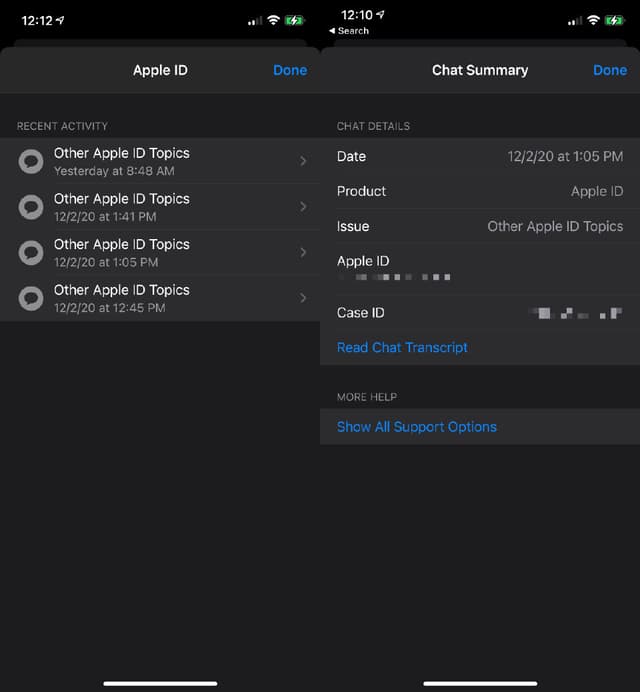640x692 pixels.
Task: Tap chat bubble icon for Yesterday 8:48 AM entry
Action: [31, 161]
